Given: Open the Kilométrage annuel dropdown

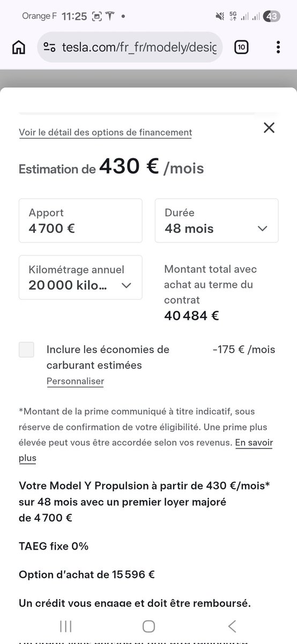Looking at the screenshot, I should click(x=80, y=277).
